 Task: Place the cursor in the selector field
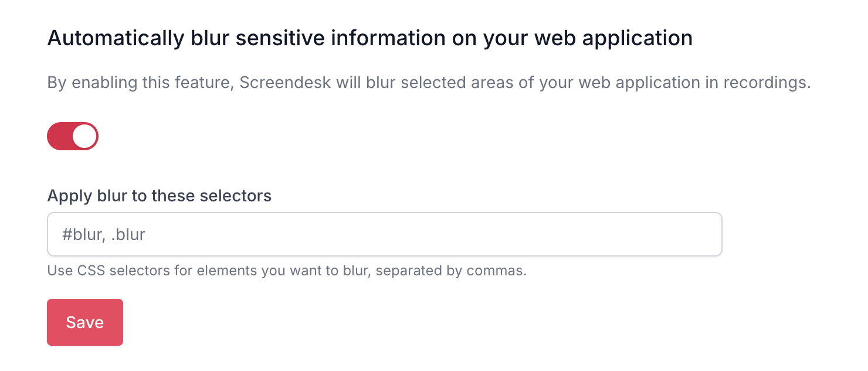pyautogui.click(x=384, y=234)
